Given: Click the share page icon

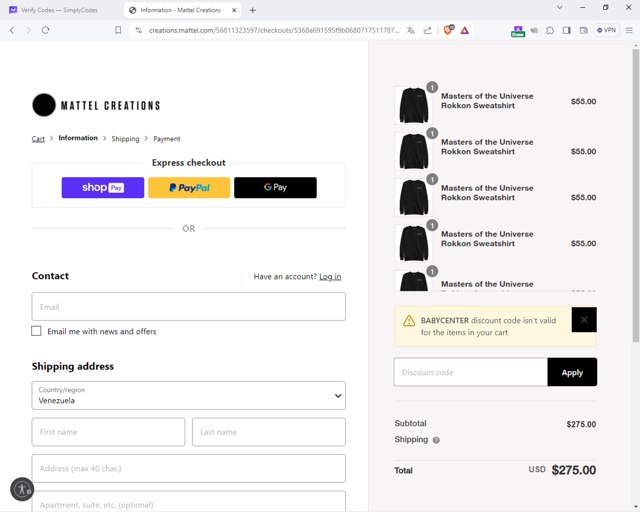Looking at the screenshot, I should pyautogui.click(x=427, y=30).
